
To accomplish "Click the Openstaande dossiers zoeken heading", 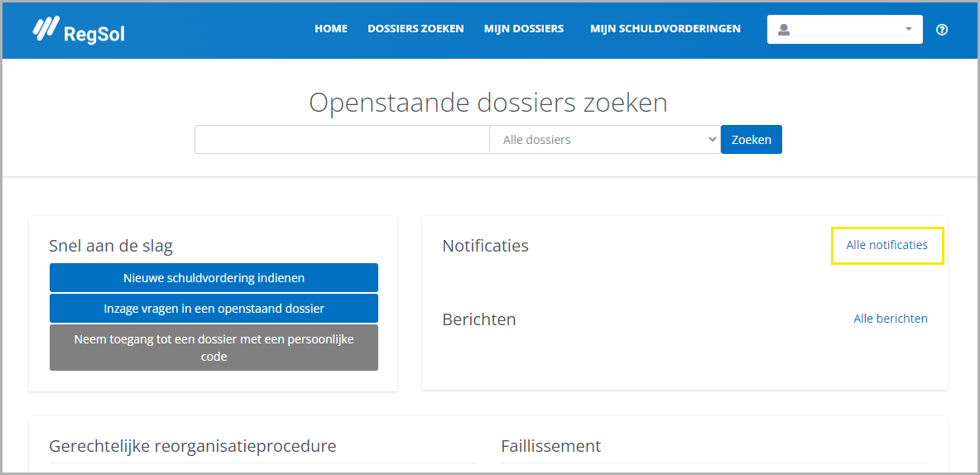I will (x=488, y=103).
